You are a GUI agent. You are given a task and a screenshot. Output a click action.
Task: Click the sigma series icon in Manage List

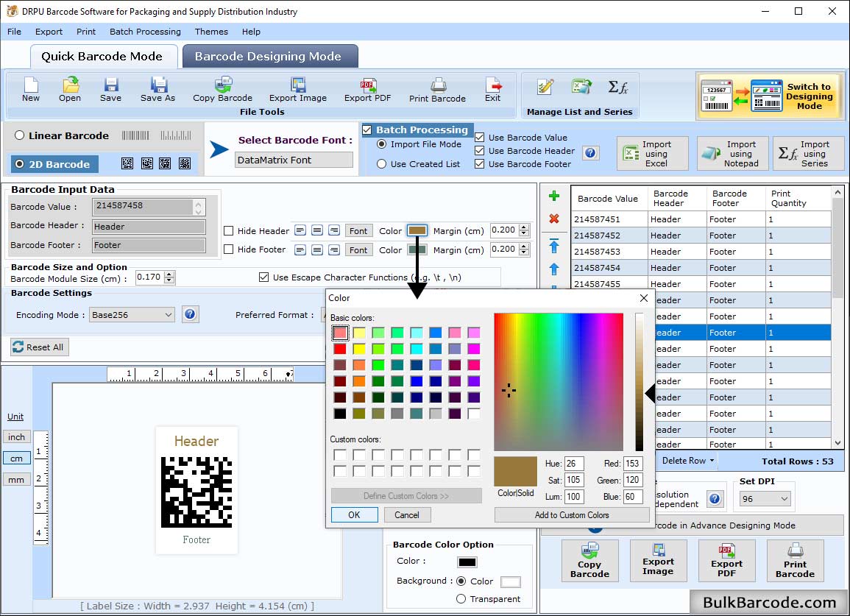pos(618,87)
